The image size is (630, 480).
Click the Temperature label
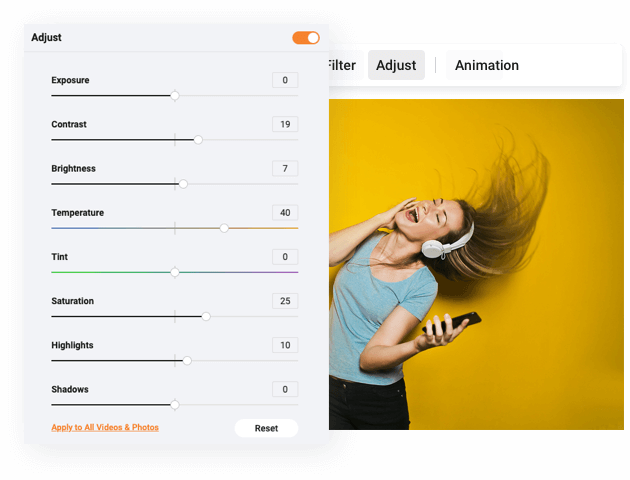[78, 212]
